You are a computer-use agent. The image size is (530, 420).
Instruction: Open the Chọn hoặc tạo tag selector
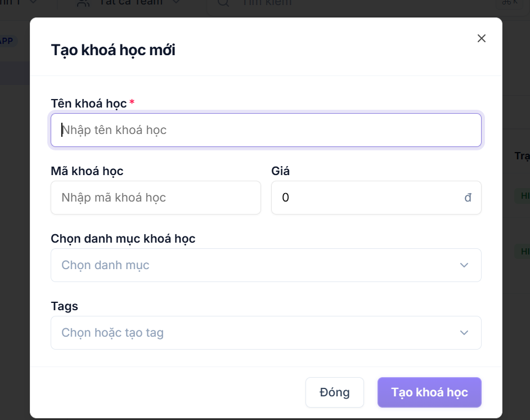pyautogui.click(x=266, y=333)
